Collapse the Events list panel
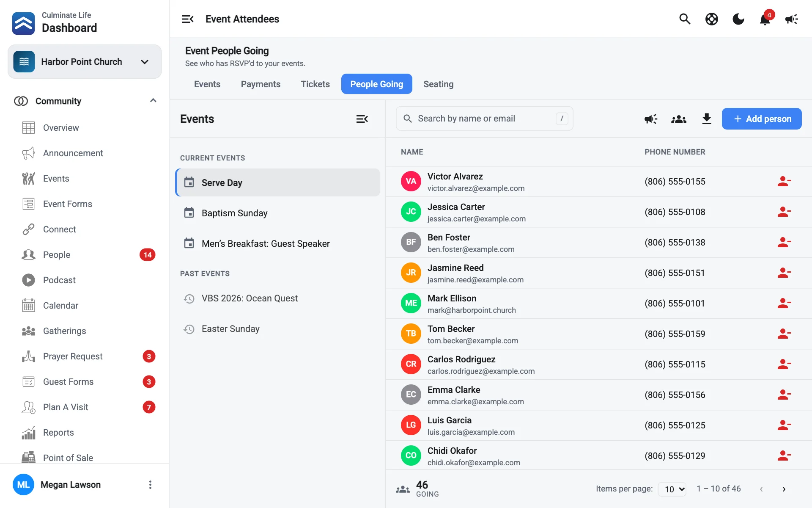 click(362, 119)
